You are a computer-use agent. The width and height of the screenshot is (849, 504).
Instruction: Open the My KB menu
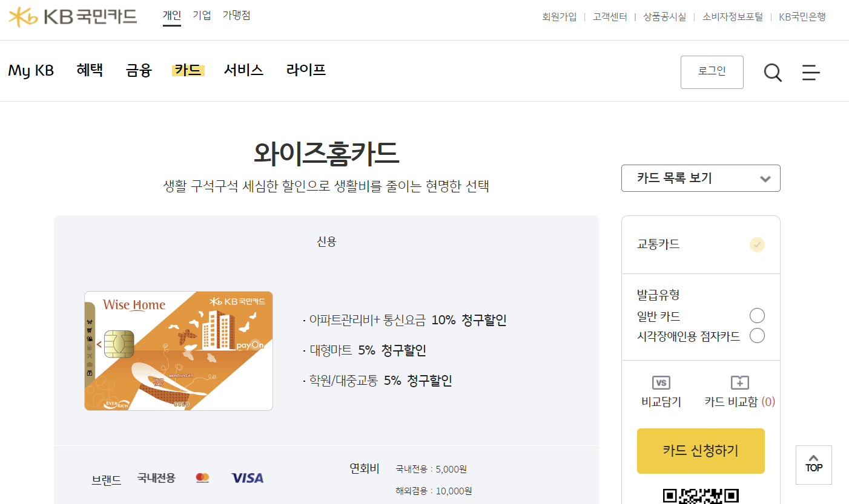[31, 70]
